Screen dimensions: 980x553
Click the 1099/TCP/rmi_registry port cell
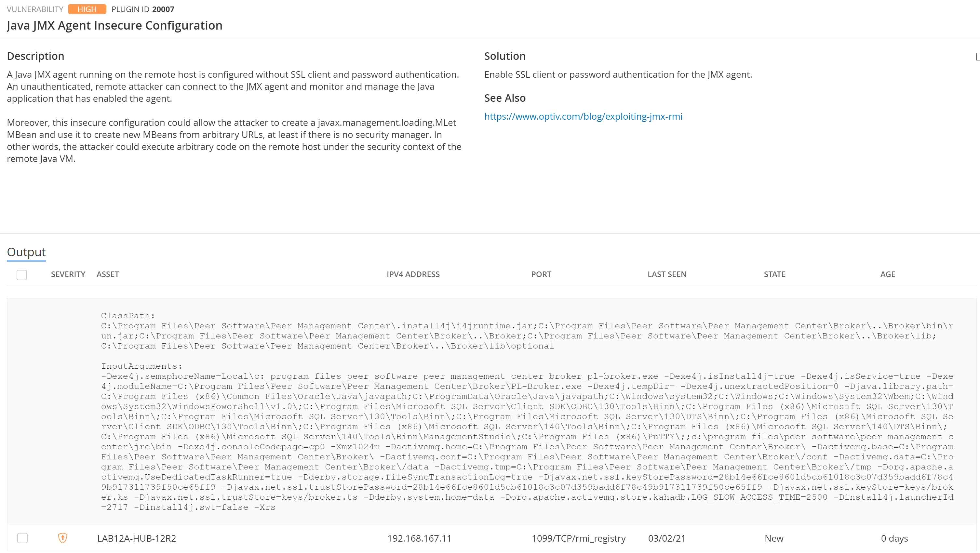pos(578,538)
